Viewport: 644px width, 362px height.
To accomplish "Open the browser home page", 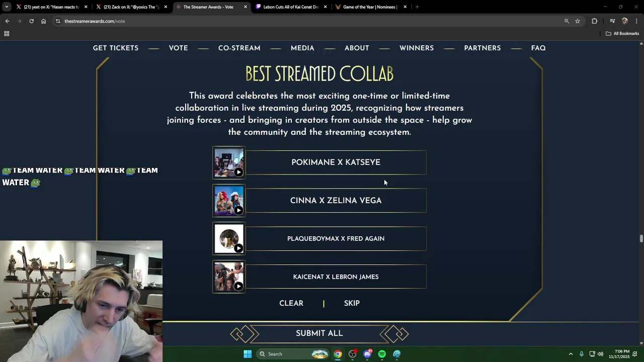I will (x=43, y=21).
